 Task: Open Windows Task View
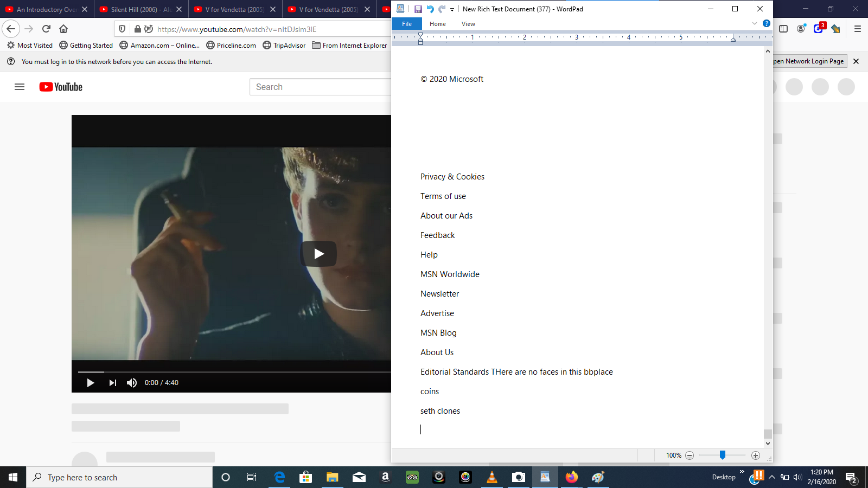pos(252,477)
